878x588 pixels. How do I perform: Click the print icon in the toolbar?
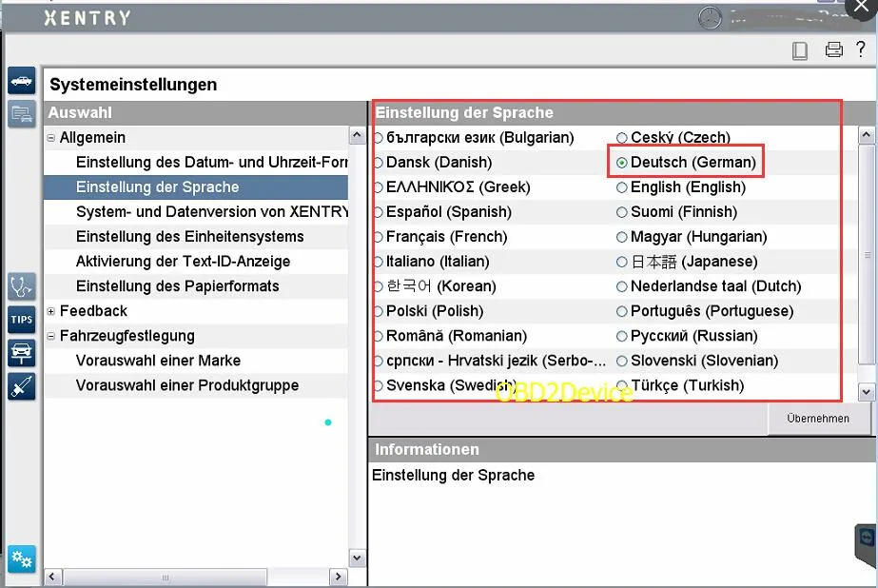pos(833,49)
